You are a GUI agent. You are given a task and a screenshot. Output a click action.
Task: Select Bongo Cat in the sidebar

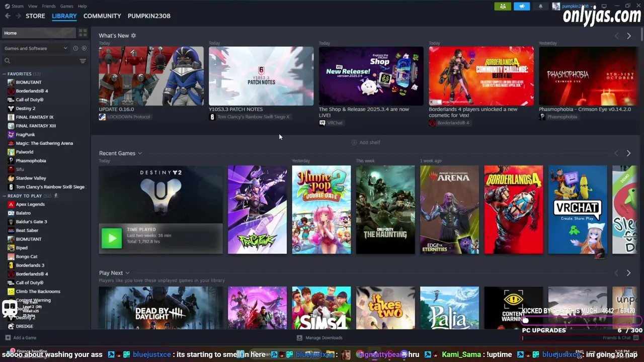point(27,257)
